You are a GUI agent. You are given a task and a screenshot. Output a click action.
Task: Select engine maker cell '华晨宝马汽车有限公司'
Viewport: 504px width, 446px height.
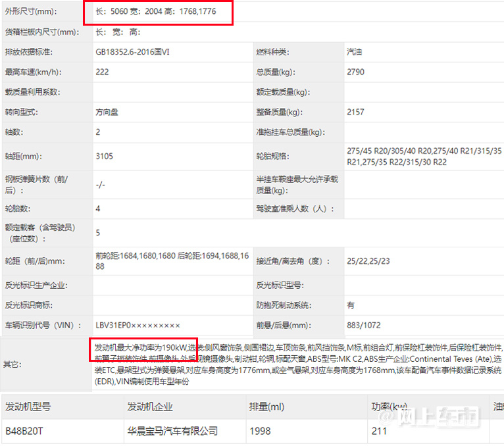(x=172, y=431)
